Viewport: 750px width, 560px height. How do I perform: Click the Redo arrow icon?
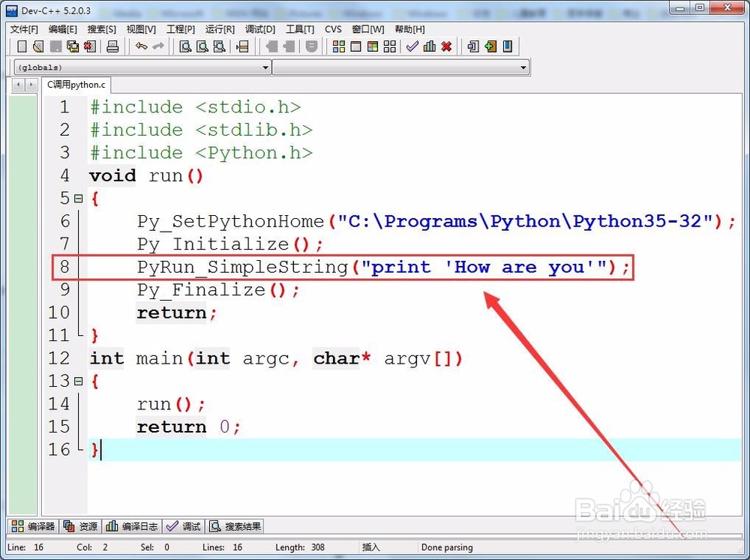(158, 46)
